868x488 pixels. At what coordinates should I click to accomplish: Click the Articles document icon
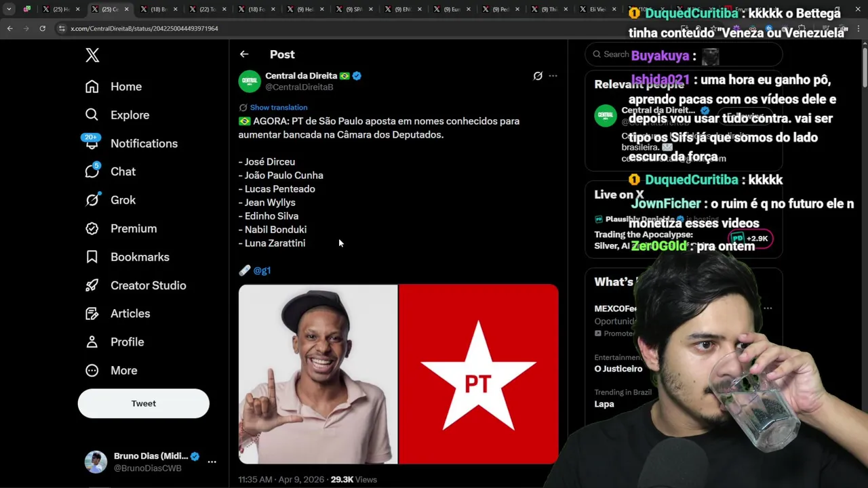pos(92,314)
